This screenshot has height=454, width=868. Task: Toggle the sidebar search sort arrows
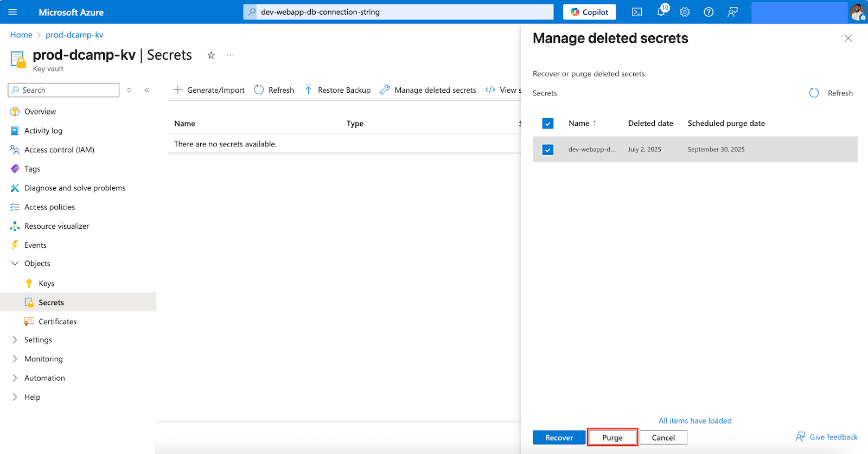coord(129,90)
